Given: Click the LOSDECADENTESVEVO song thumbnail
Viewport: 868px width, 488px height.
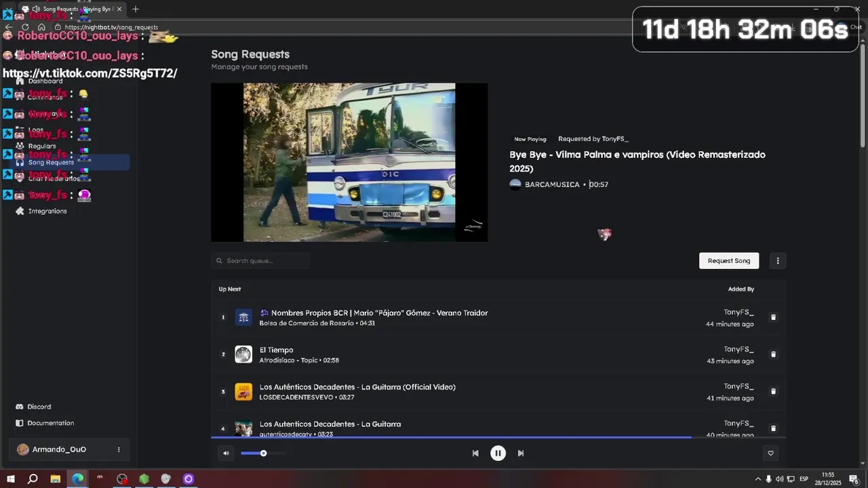Looking at the screenshot, I should pos(243,392).
